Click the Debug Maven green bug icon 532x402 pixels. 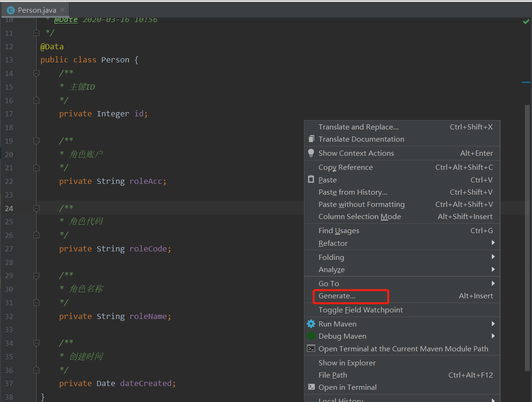pos(310,336)
